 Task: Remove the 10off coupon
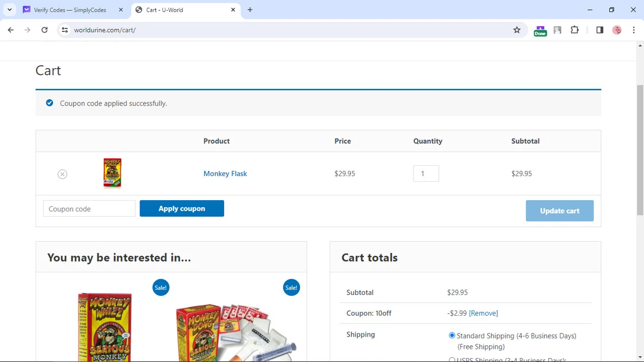point(483,313)
